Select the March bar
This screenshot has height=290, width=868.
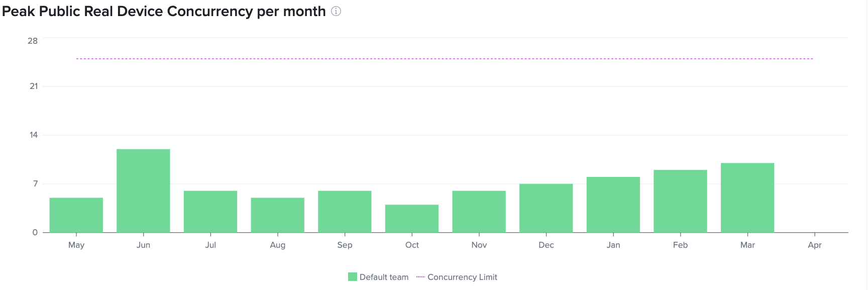pos(747,198)
